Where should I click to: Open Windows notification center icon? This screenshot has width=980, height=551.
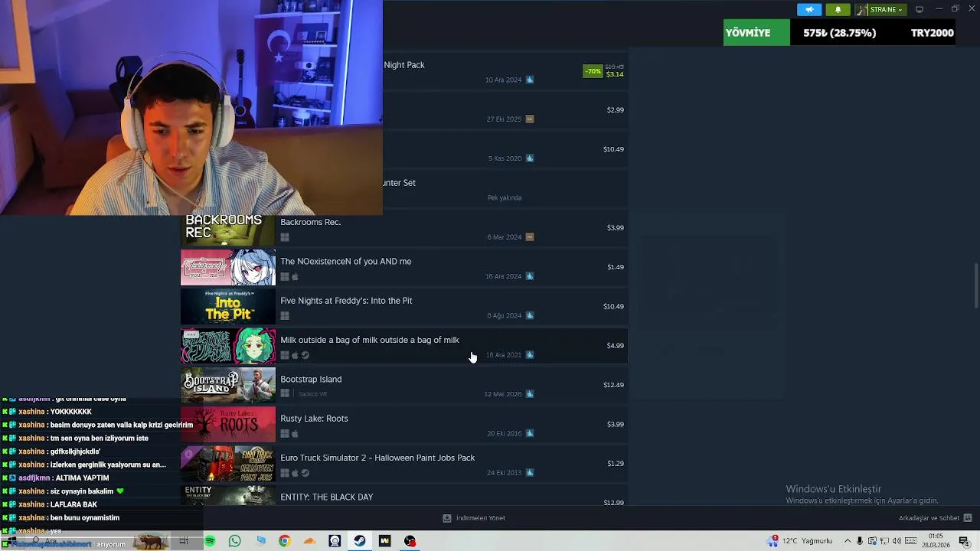965,541
